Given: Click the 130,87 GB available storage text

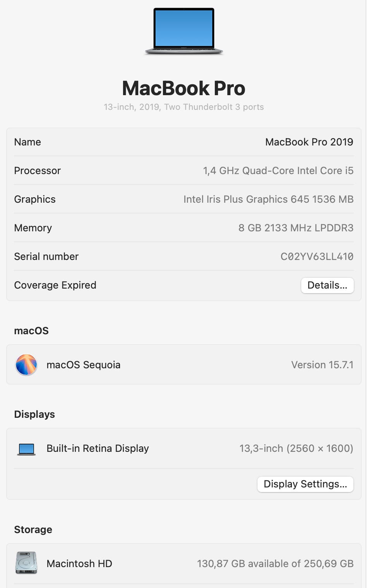Looking at the screenshot, I should pos(275,564).
